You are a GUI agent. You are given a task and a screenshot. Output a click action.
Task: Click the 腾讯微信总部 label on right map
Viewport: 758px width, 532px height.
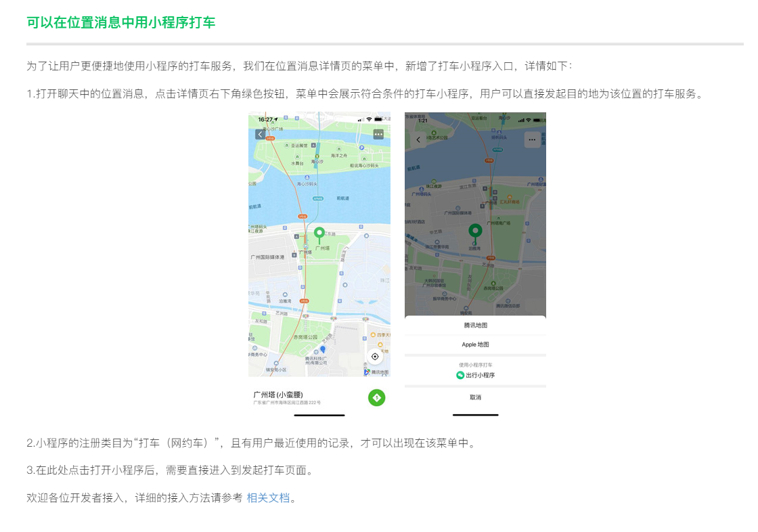click(x=508, y=306)
